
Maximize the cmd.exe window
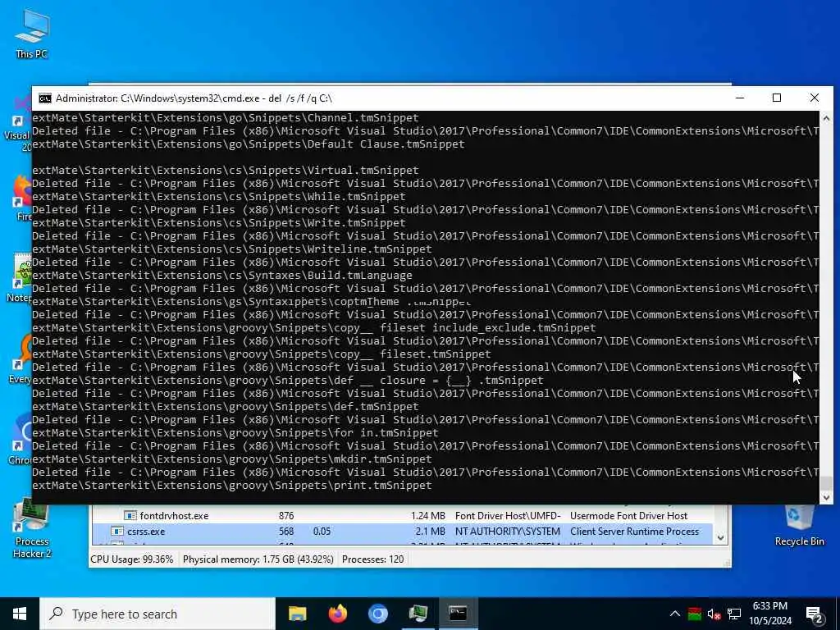777,98
